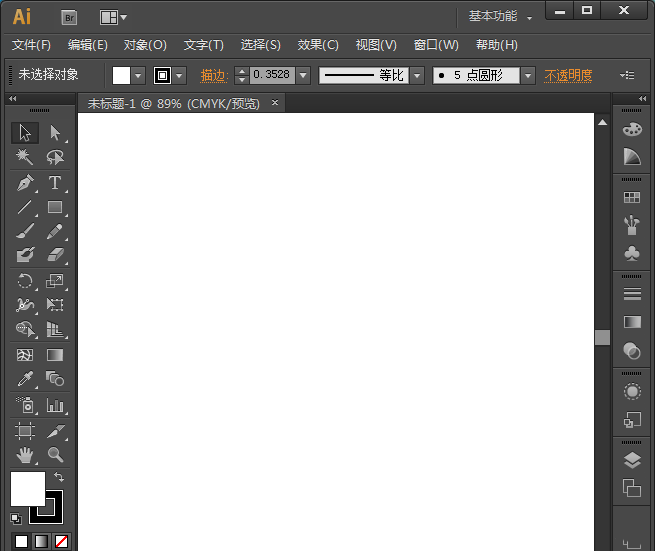Select the Rectangle tool
The height and width of the screenshot is (551, 655).
click(x=55, y=207)
